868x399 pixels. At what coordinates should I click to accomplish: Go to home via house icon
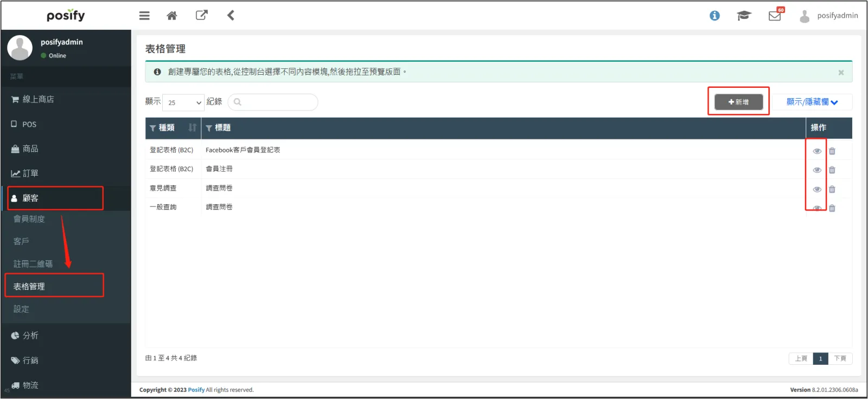pos(172,16)
